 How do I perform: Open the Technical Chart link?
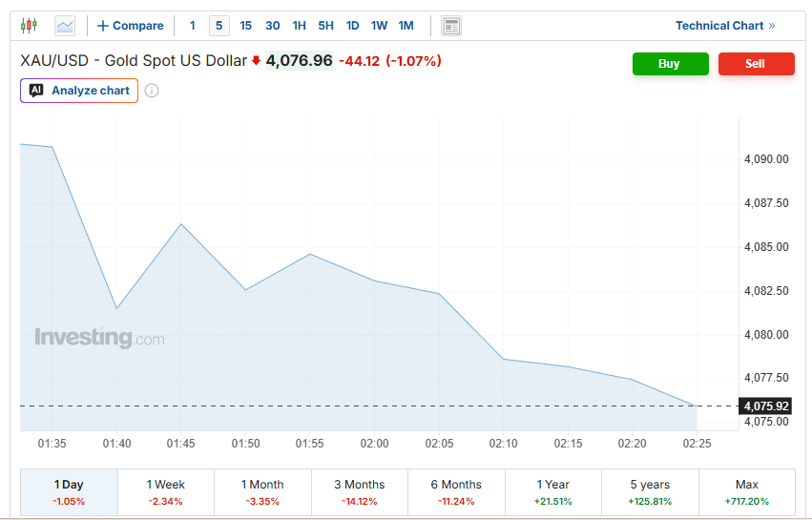[x=725, y=26]
